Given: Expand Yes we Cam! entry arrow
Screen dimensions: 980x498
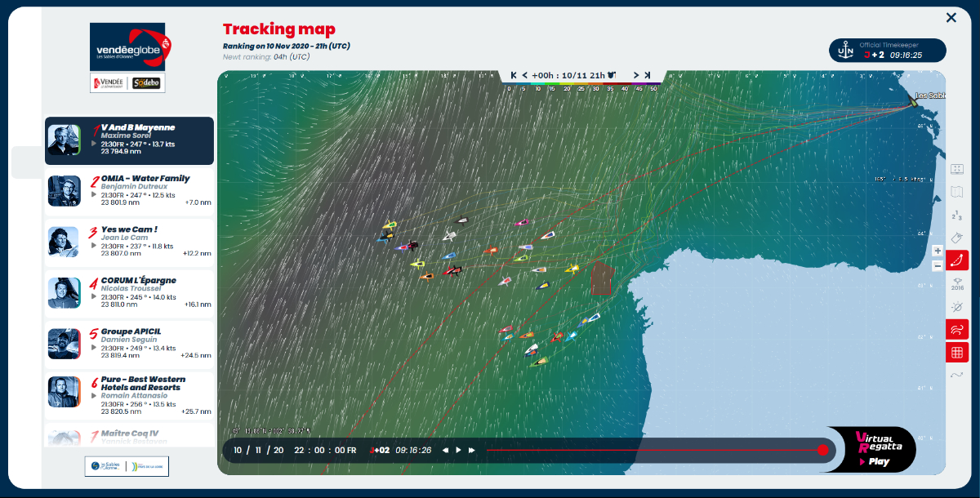Looking at the screenshot, I should (93, 246).
